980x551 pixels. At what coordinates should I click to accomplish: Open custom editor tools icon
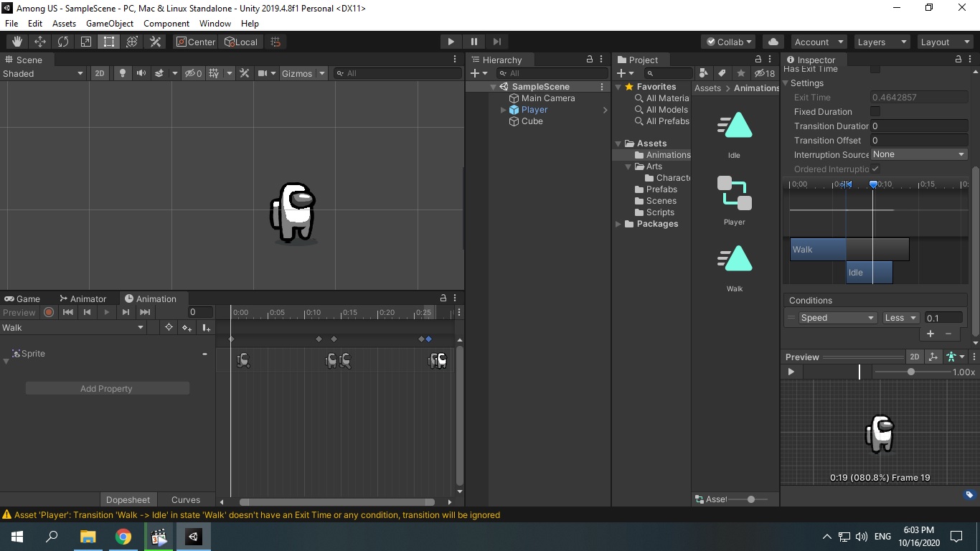[155, 42]
